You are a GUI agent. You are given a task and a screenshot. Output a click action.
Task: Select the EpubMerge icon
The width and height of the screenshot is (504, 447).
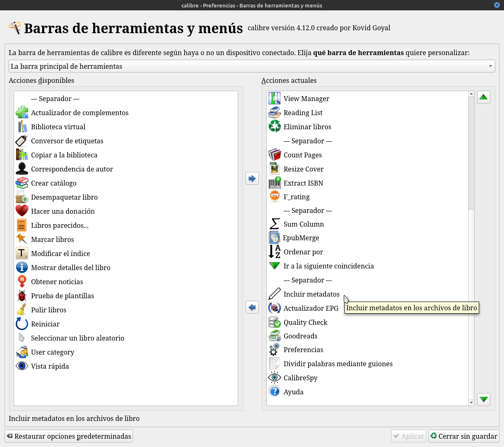pyautogui.click(x=275, y=238)
